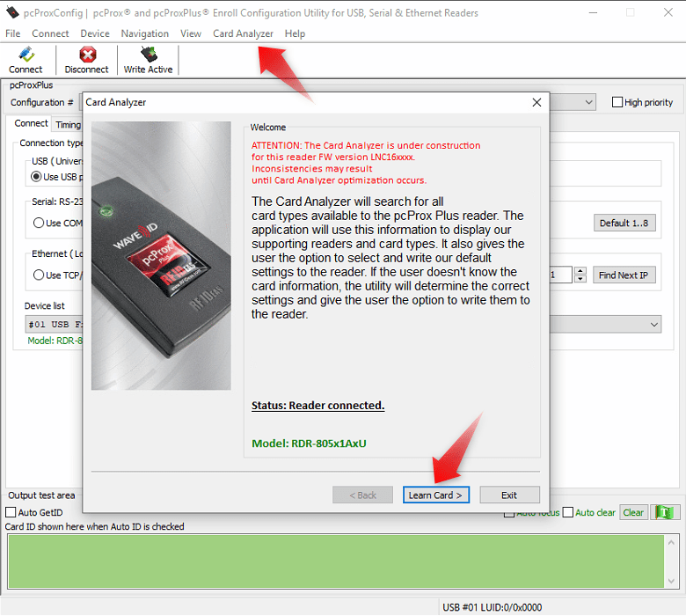Click the output area scroll up arrow
The height and width of the screenshot is (616, 686).
(672, 542)
